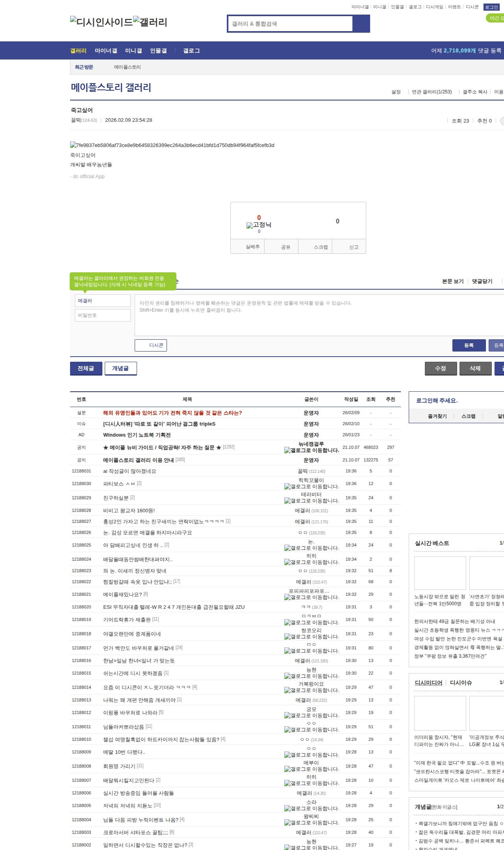Switch to the 개념글 tab

tap(120, 368)
